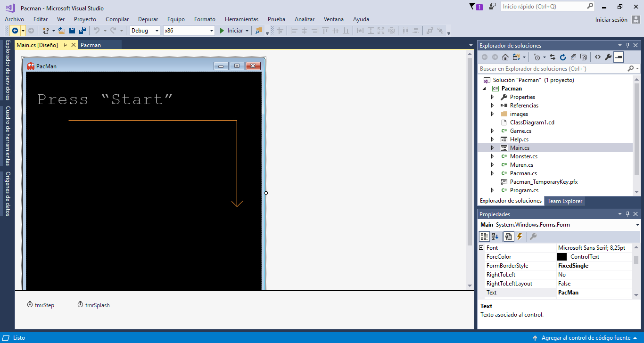This screenshot has width=644, height=343.
Task: Switch to the Team Explorer tab
Action: tap(564, 201)
